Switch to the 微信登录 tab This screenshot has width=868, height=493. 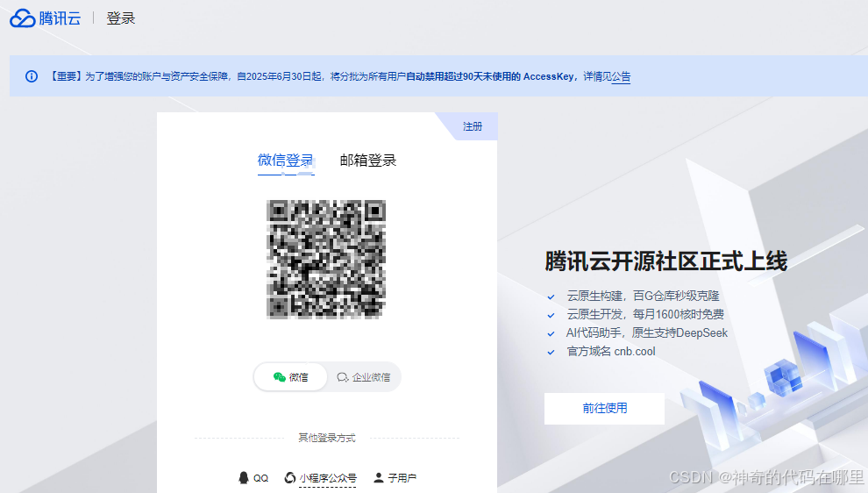point(286,160)
